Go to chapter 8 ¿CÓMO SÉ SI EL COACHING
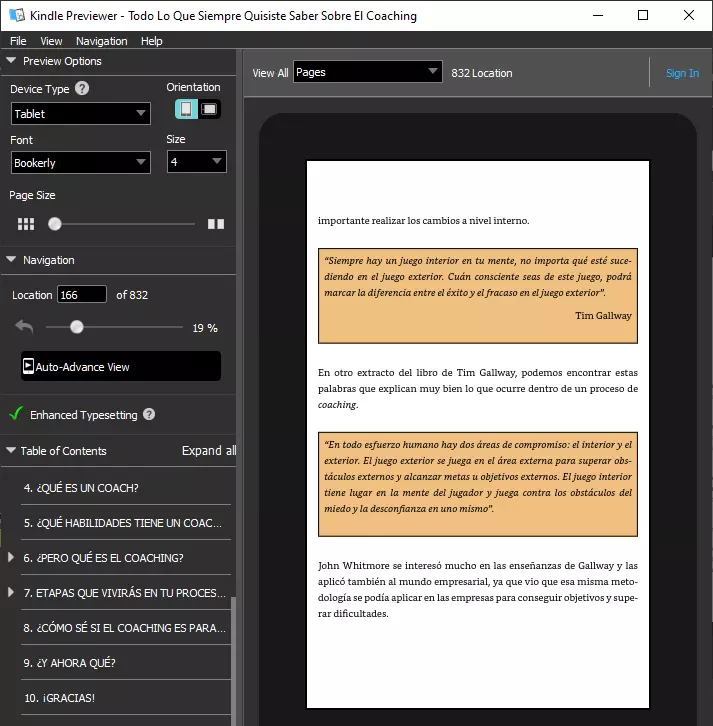This screenshot has height=726, width=713. point(125,627)
